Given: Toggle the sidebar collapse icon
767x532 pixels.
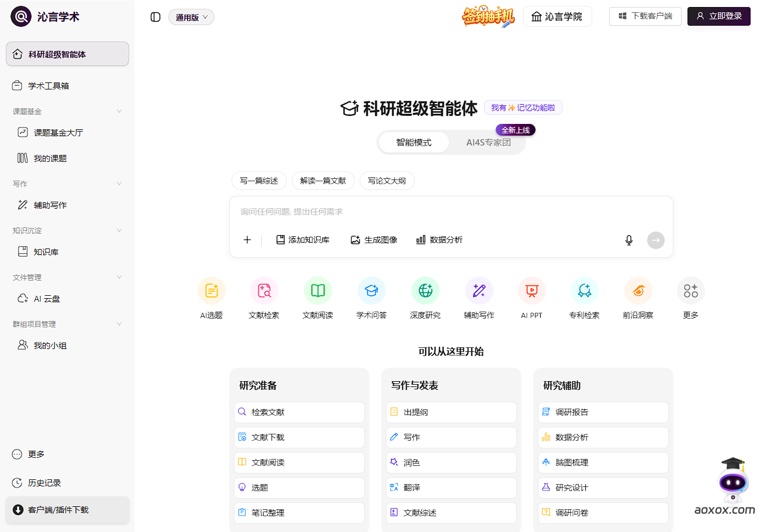Looking at the screenshot, I should click(156, 17).
